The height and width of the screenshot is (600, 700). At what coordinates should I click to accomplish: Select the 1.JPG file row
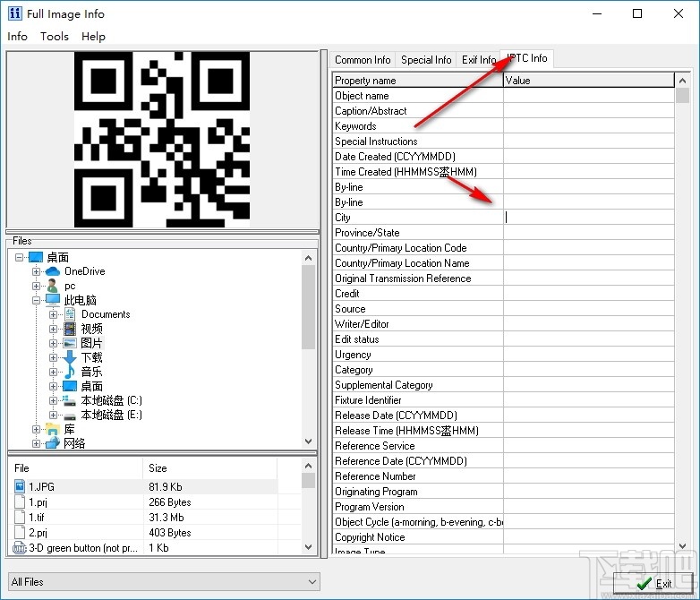click(x=143, y=486)
